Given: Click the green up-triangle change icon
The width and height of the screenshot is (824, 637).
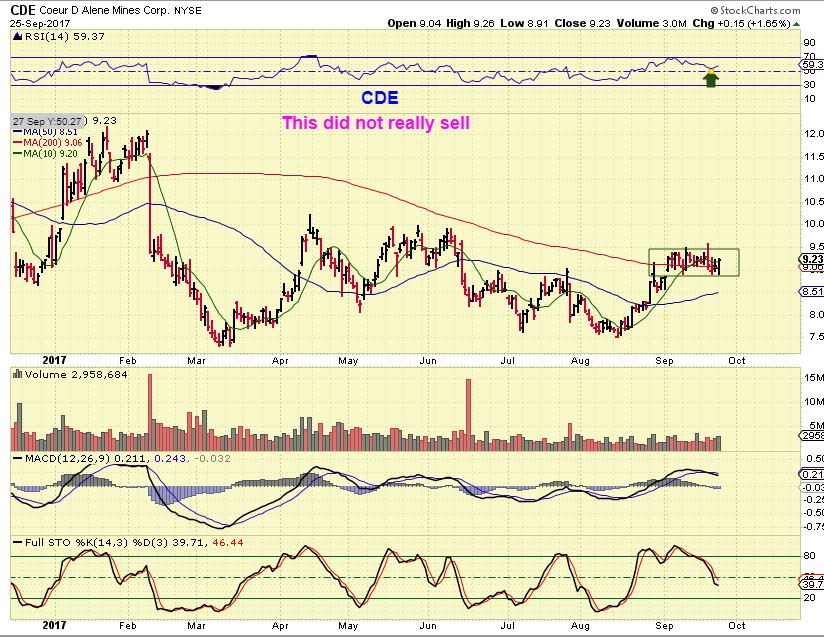Looking at the screenshot, I should tap(797, 24).
